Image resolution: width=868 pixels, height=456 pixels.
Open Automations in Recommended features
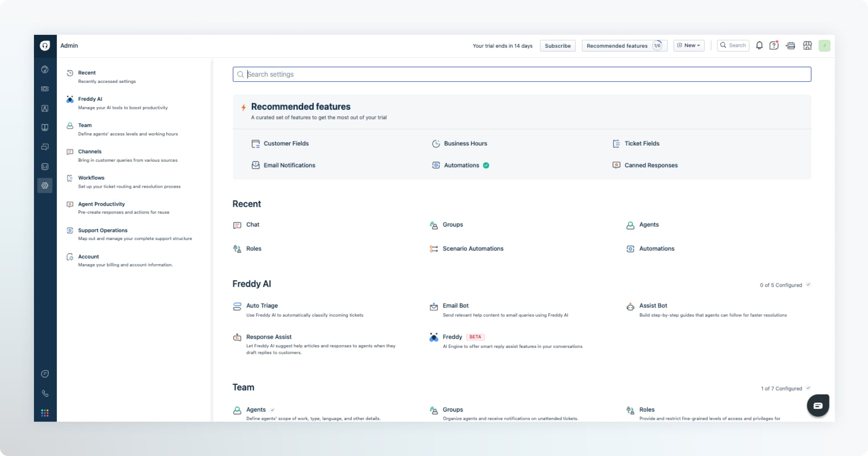click(461, 165)
